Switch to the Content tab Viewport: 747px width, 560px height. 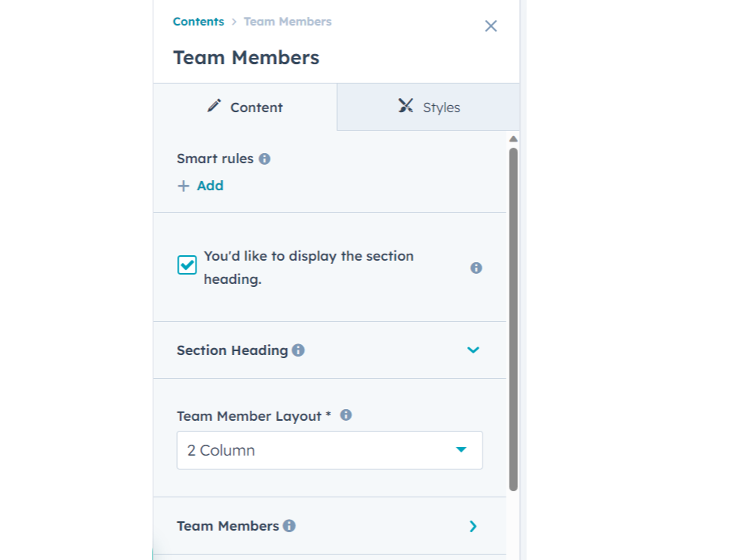coord(245,108)
